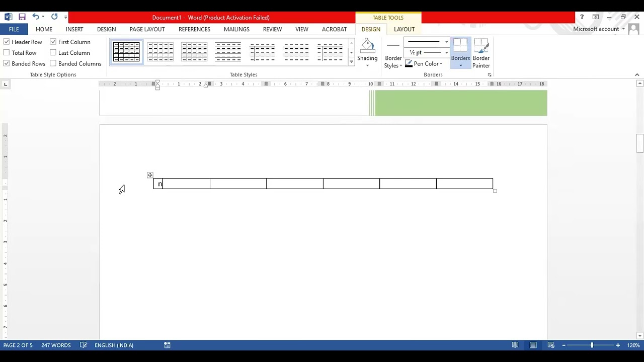
Task: Click the table move handle
Action: tap(150, 175)
